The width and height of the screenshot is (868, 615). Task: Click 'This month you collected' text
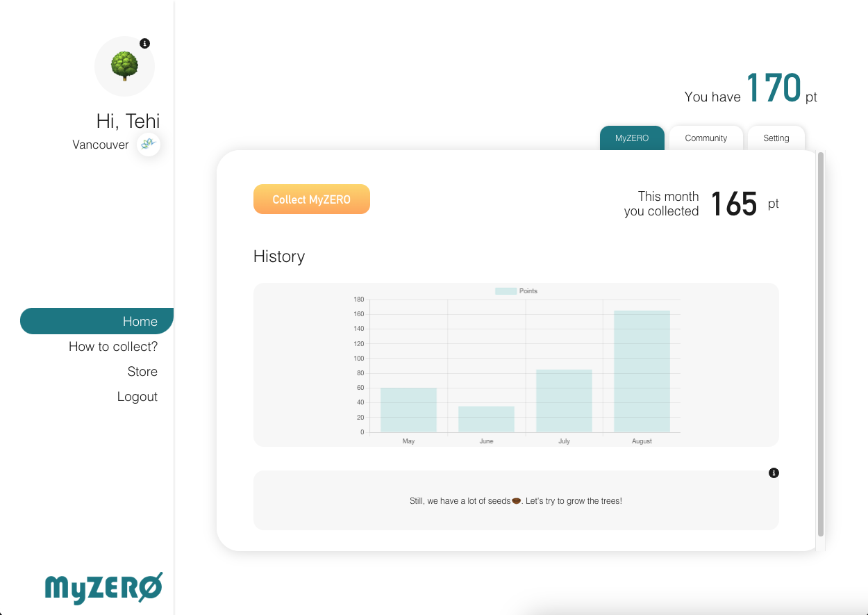pyautogui.click(x=661, y=204)
